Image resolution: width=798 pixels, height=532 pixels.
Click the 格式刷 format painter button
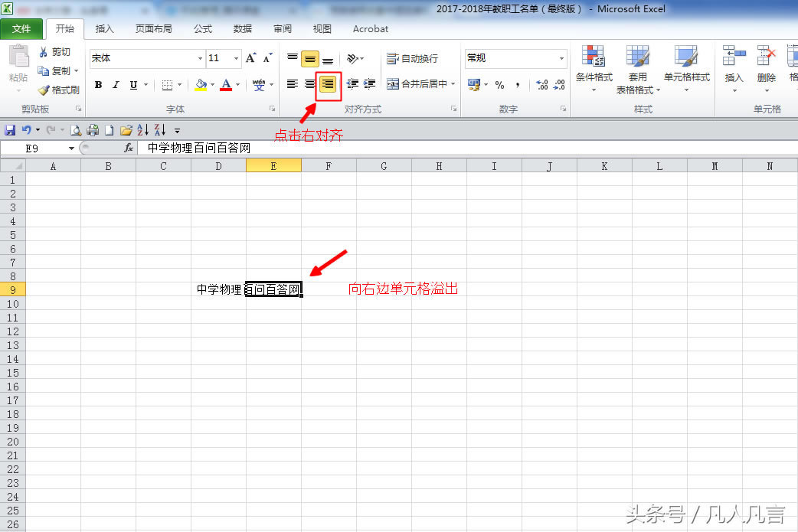tap(61, 90)
